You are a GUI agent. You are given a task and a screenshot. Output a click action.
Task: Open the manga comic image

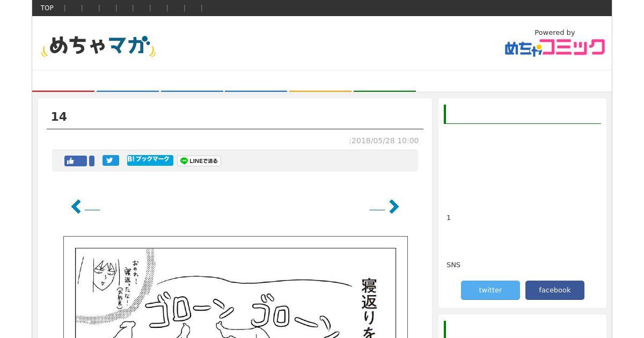236,287
